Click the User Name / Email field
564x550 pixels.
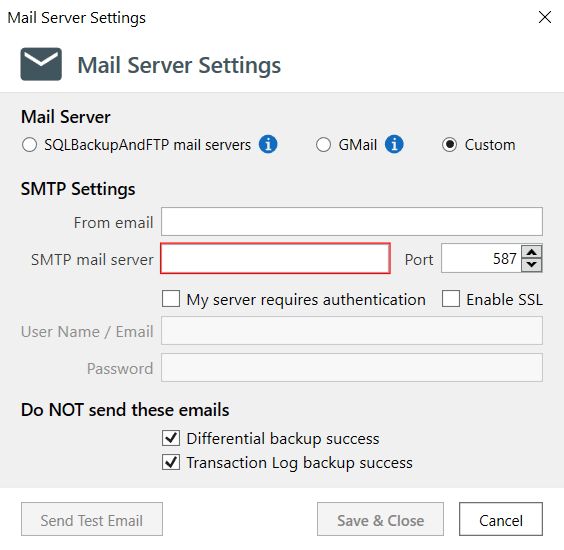(352, 331)
